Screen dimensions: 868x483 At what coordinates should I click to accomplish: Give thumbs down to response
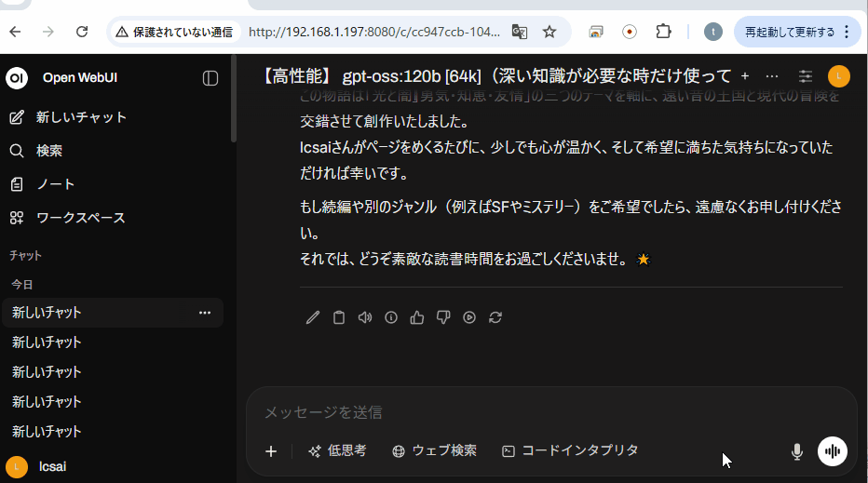click(443, 317)
